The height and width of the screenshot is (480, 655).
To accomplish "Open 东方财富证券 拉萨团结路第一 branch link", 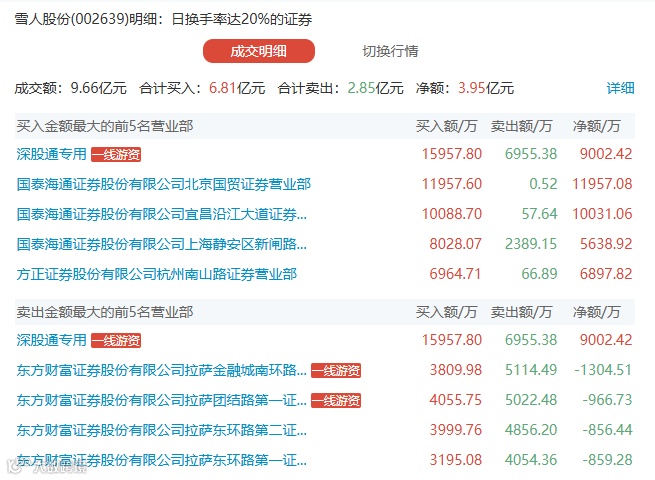I will (162, 400).
